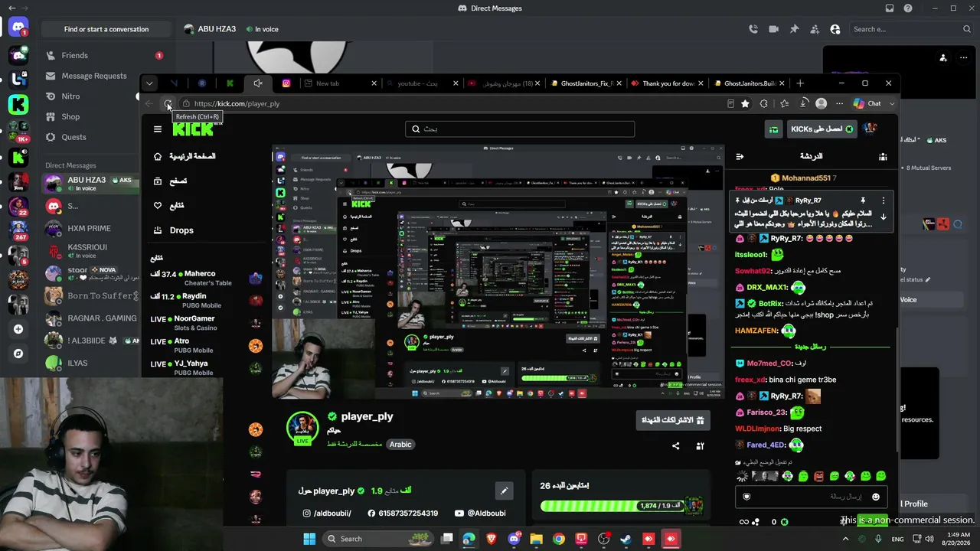The height and width of the screenshot is (551, 980).
Task: Open File Explorer from the taskbar
Action: coord(536,539)
